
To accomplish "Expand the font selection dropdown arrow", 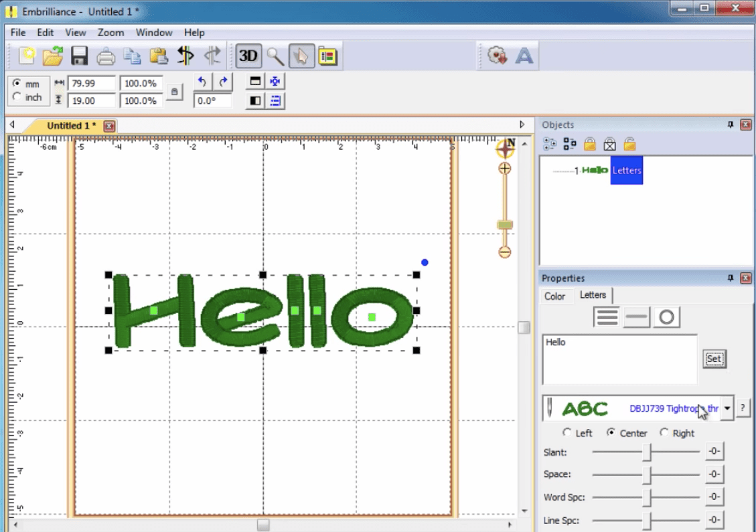I will [x=727, y=408].
